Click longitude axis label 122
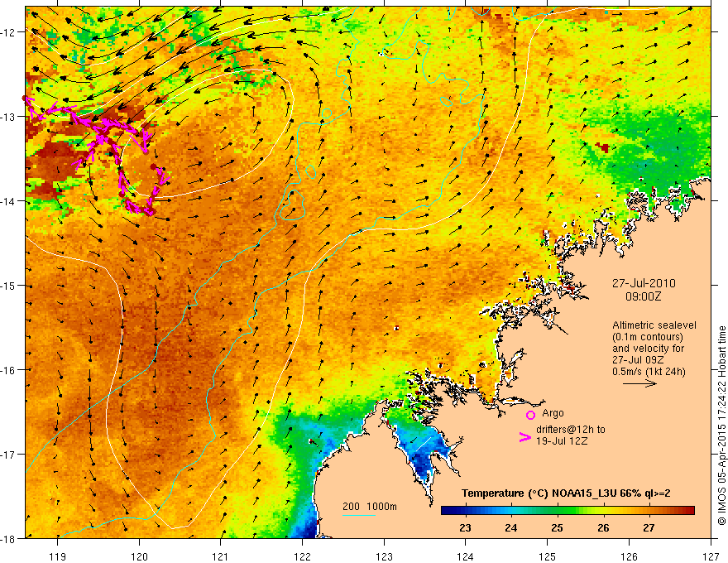The width and height of the screenshot is (728, 563). 302,556
